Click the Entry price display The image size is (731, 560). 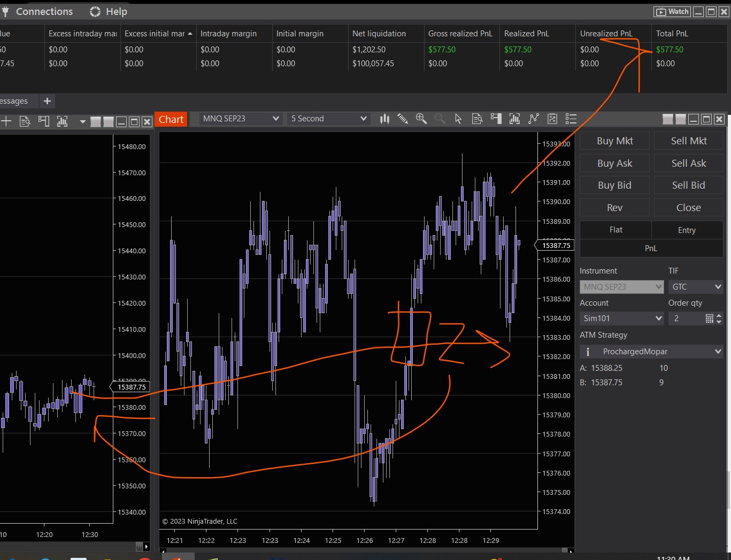687,230
